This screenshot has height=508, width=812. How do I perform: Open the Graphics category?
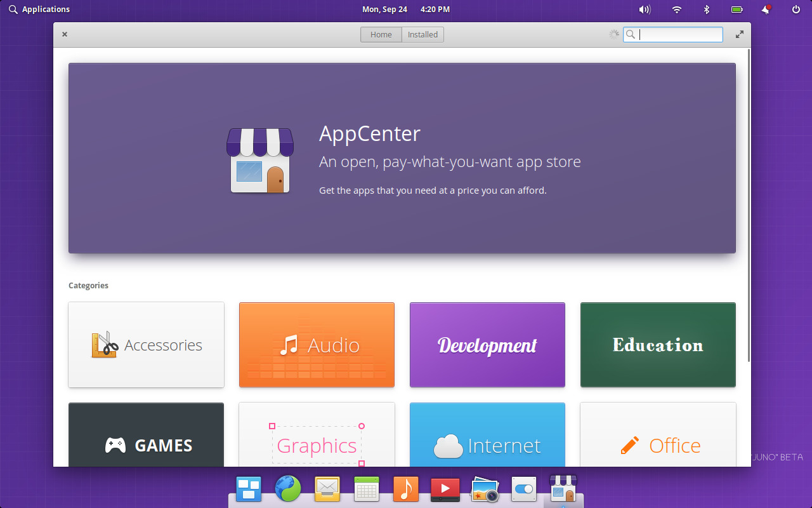pyautogui.click(x=317, y=435)
